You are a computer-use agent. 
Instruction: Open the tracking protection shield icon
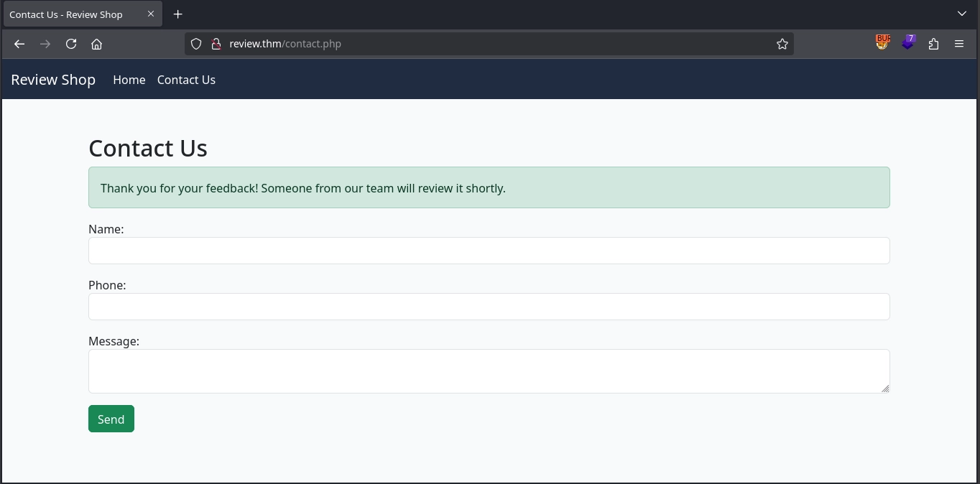pyautogui.click(x=196, y=44)
